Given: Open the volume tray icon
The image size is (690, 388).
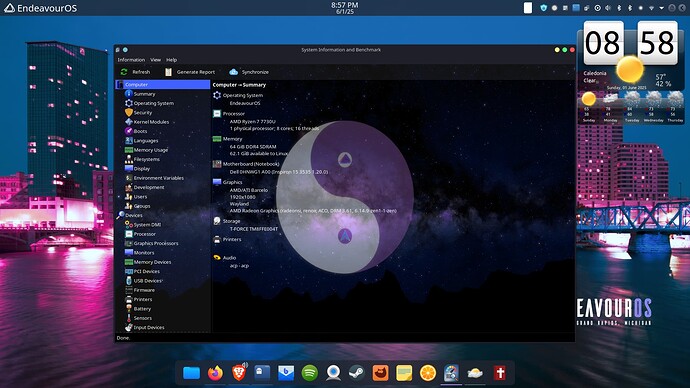Looking at the screenshot, I should coord(608,8).
